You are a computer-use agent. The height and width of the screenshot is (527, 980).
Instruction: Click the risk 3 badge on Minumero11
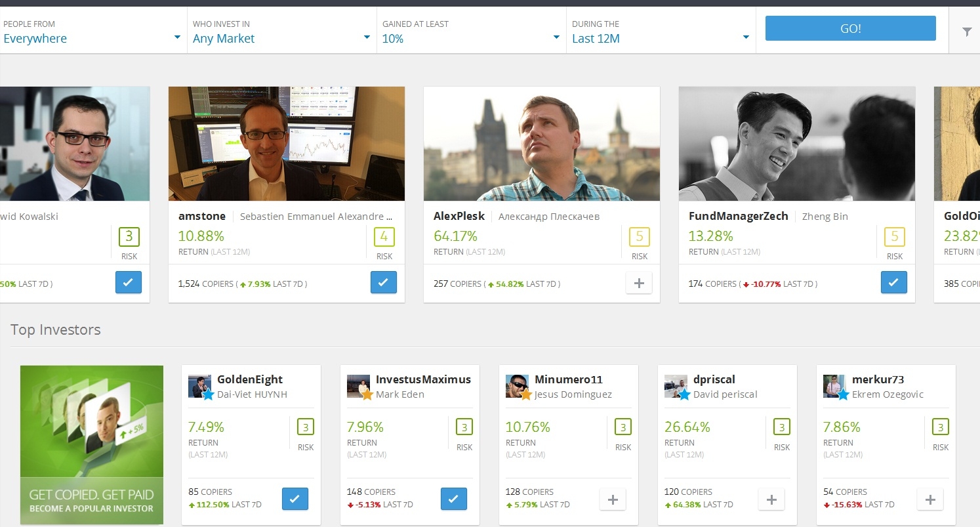[623, 427]
